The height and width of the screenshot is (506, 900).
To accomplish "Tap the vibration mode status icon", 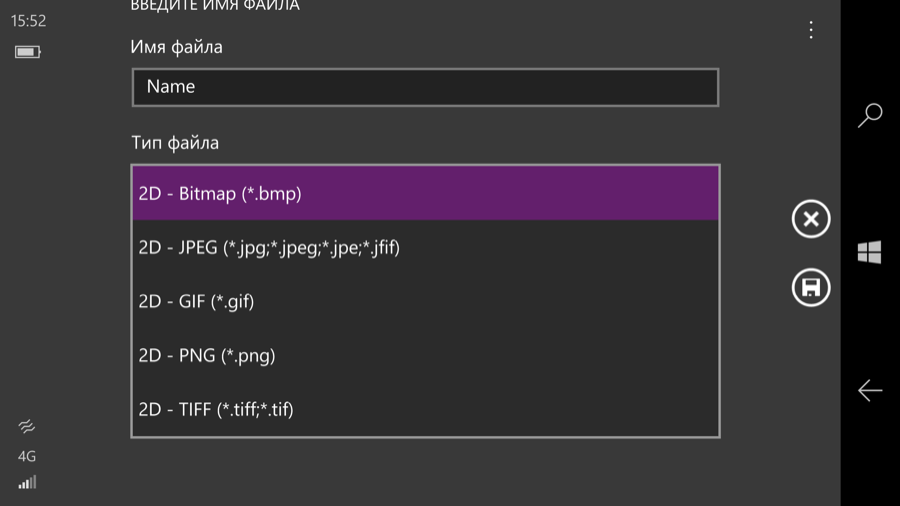I will 26,426.
